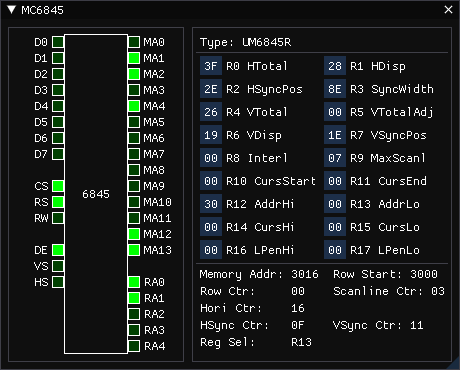
Task: Click the lit MA12 pin indicator
Action: point(134,234)
